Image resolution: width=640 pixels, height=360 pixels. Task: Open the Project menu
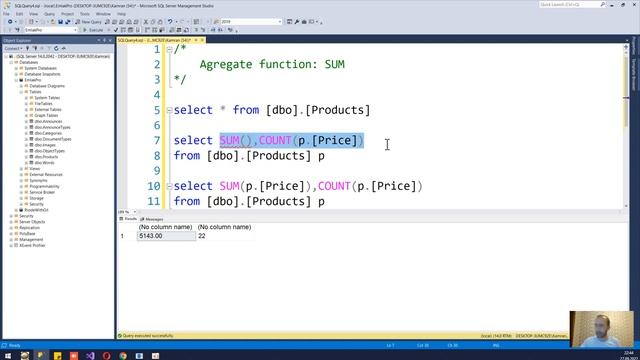coord(67,14)
